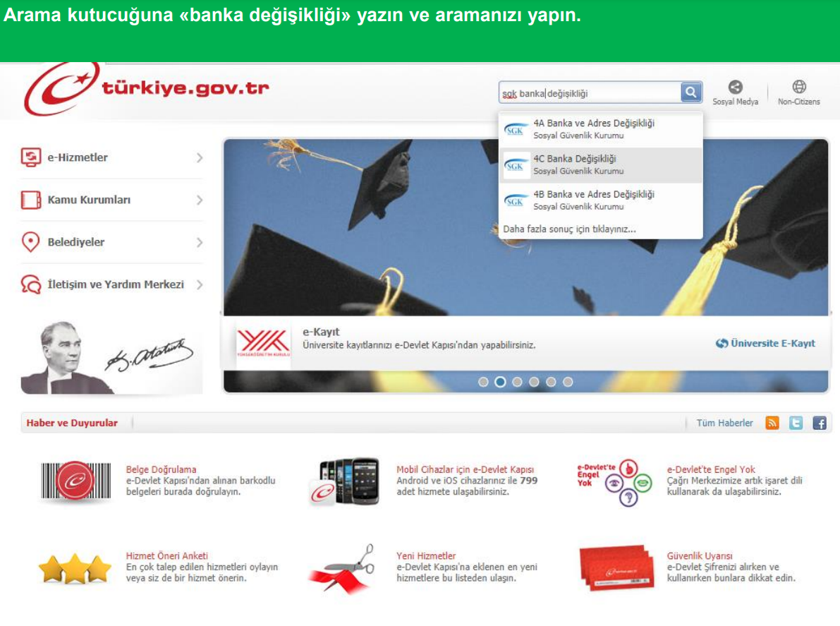
Task: Click the Twitter icon in news bar
Action: tap(796, 423)
